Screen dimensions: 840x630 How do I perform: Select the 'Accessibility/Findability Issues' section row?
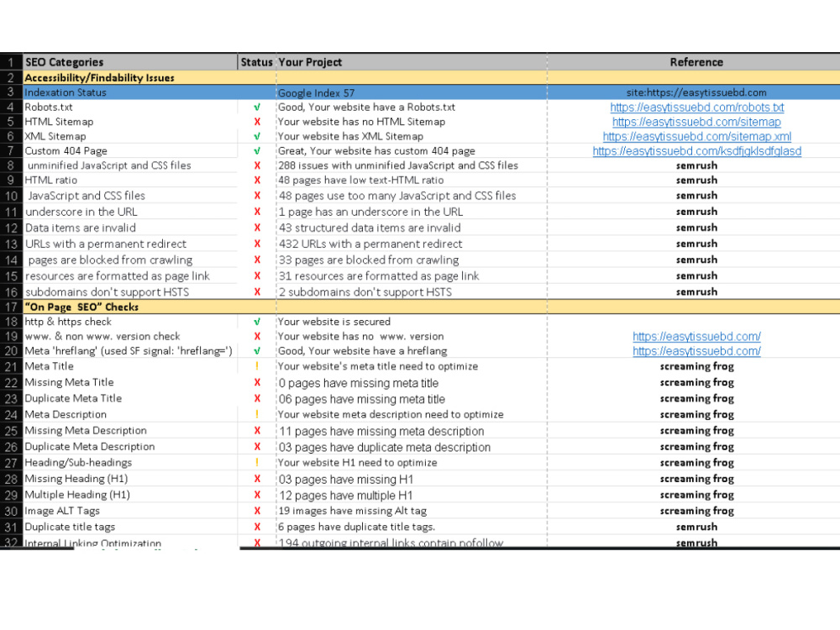pos(431,77)
